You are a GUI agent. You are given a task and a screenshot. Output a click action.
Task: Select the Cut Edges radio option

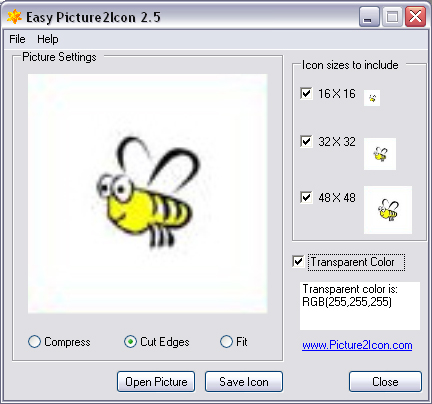pos(130,342)
